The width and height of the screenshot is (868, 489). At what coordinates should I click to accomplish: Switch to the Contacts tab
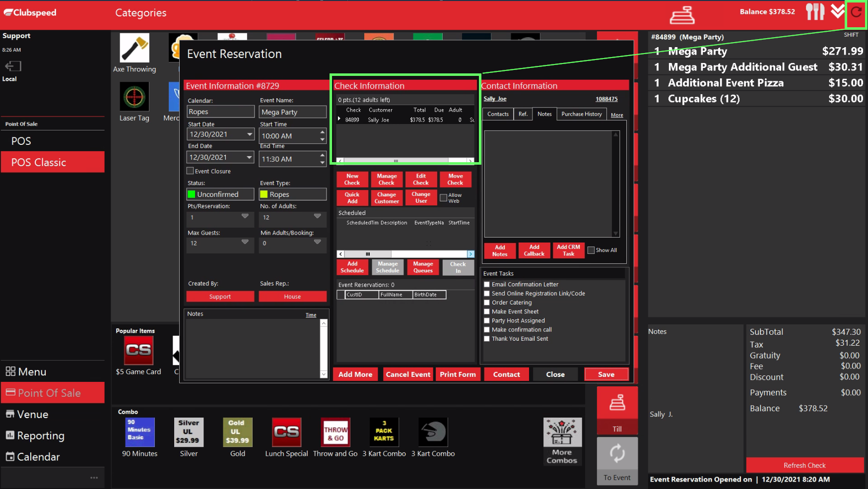coord(498,114)
